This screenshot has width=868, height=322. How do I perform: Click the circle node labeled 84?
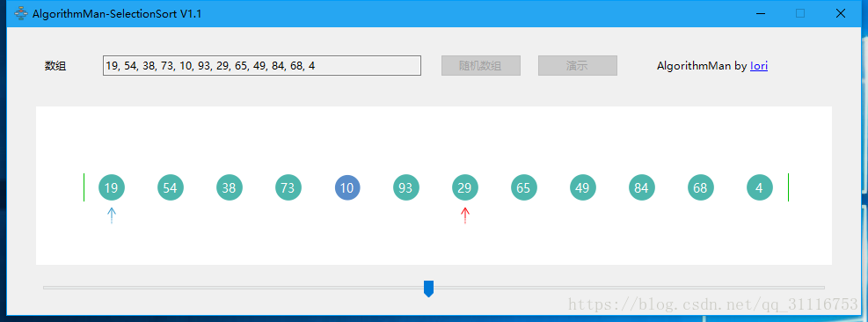click(x=642, y=188)
